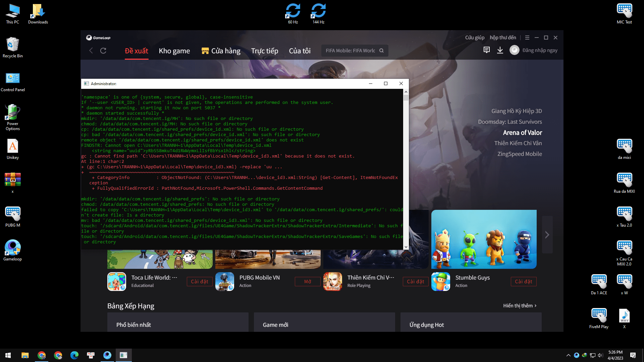Open Control Panel desktop icon
644x362 pixels.
pos(12,81)
